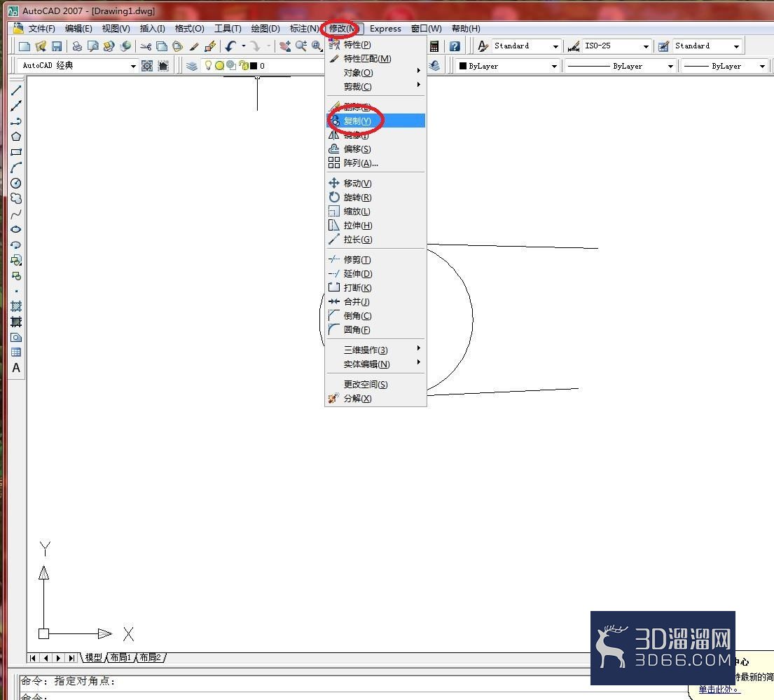Image resolution: width=774 pixels, height=700 pixels.
Task: Open the QuickCalc calculator icon
Action: [434, 46]
